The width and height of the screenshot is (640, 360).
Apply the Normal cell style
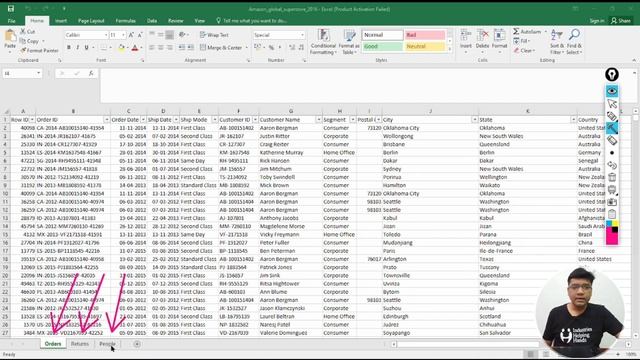tap(382, 35)
